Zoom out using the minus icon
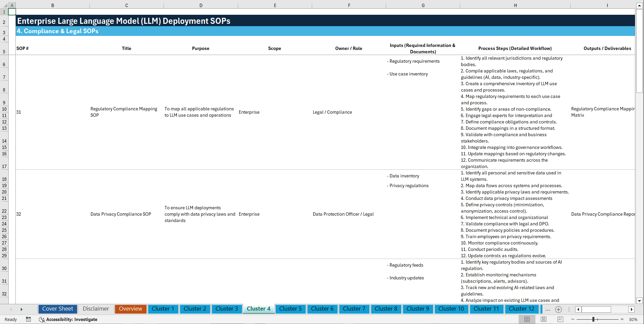Viewport: 644px width, 324px height. [573, 319]
